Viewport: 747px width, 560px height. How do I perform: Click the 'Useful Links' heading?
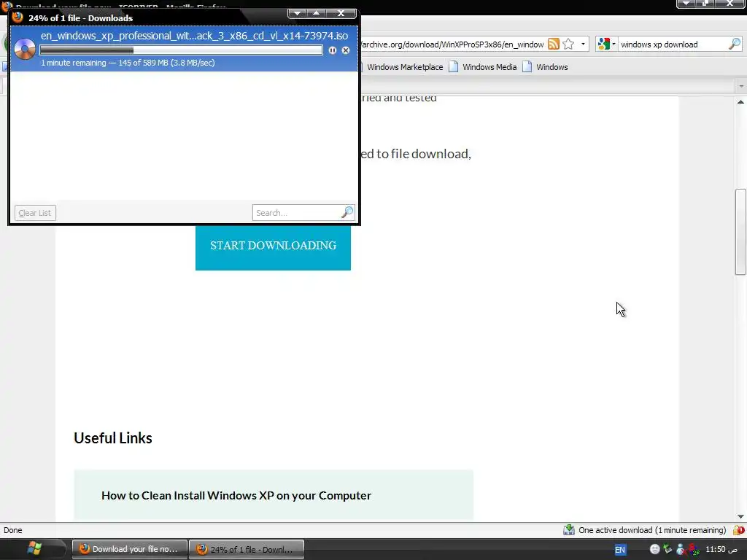tap(113, 438)
